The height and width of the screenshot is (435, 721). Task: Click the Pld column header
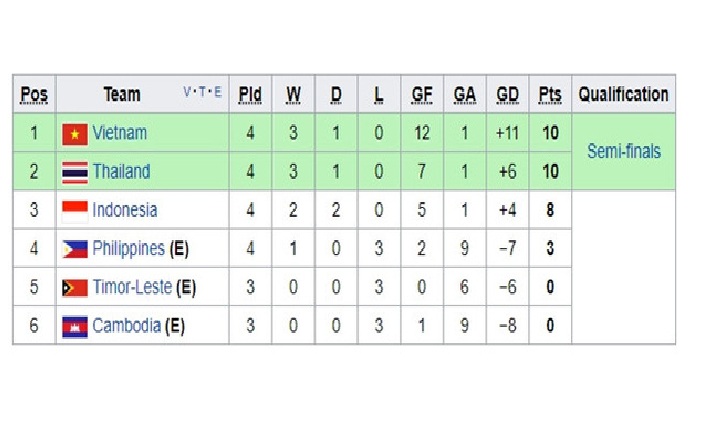coord(250,95)
